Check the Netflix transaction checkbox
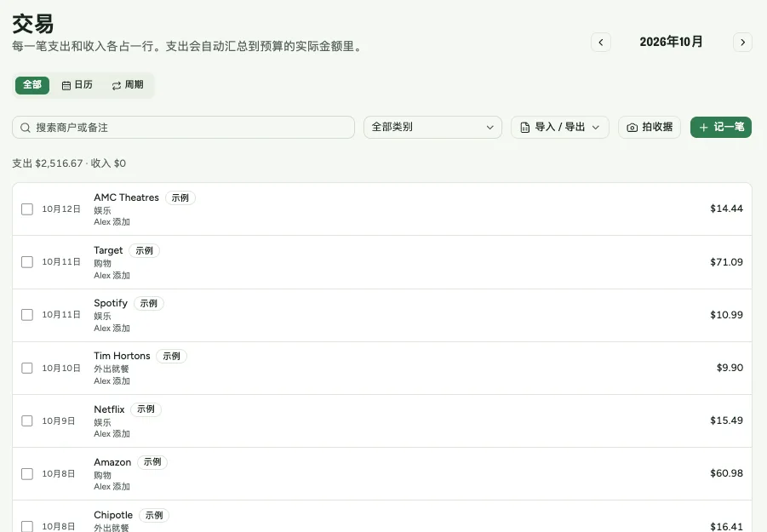Image resolution: width=767 pixels, height=532 pixels. coord(27,420)
